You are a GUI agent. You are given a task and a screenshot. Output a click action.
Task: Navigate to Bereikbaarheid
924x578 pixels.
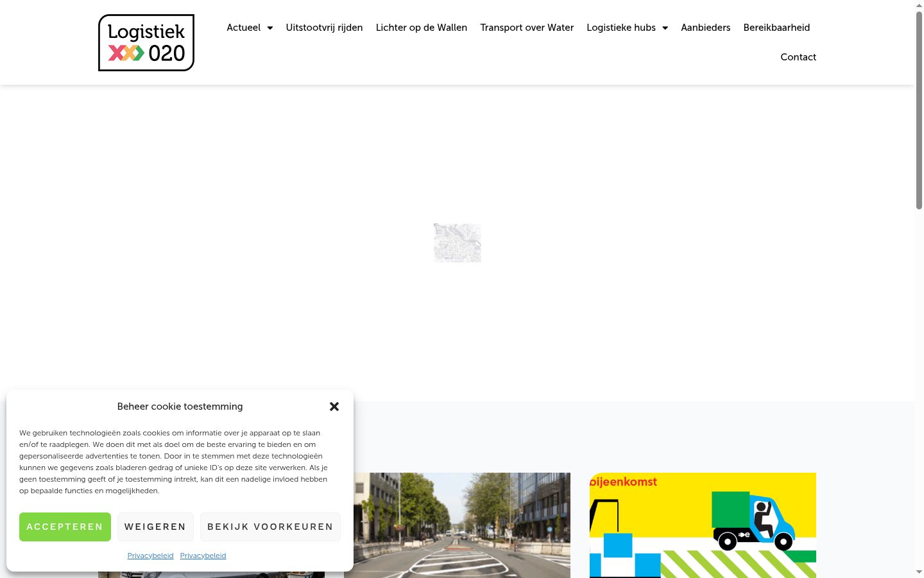click(x=776, y=28)
